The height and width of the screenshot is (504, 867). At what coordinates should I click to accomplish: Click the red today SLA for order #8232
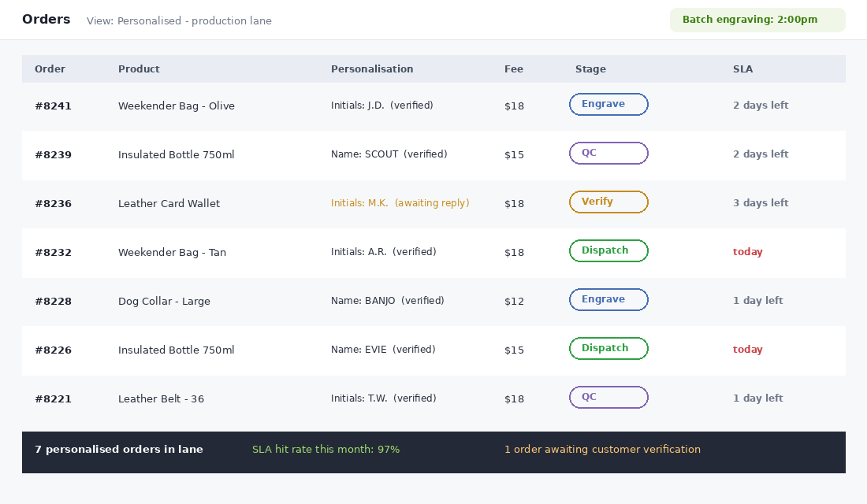(x=747, y=251)
